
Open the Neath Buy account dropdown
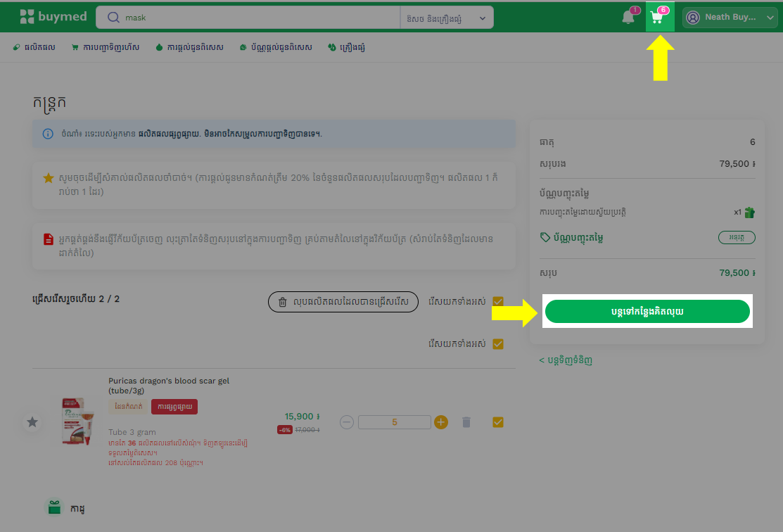click(x=730, y=18)
